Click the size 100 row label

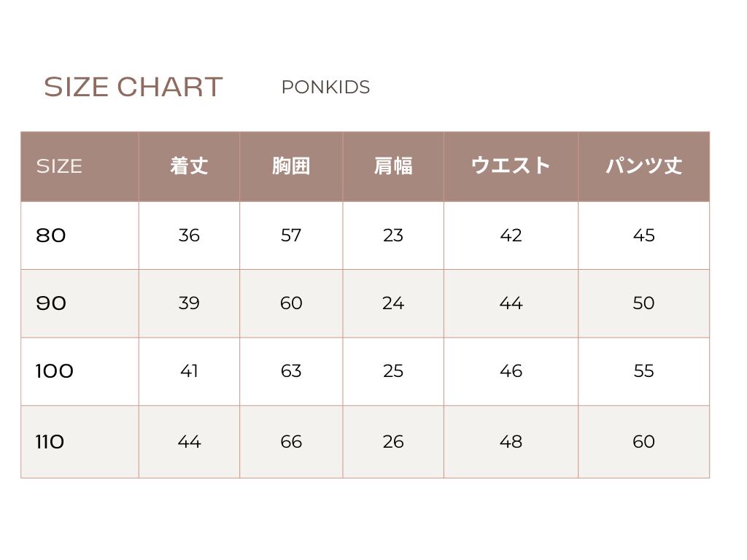coord(55,371)
